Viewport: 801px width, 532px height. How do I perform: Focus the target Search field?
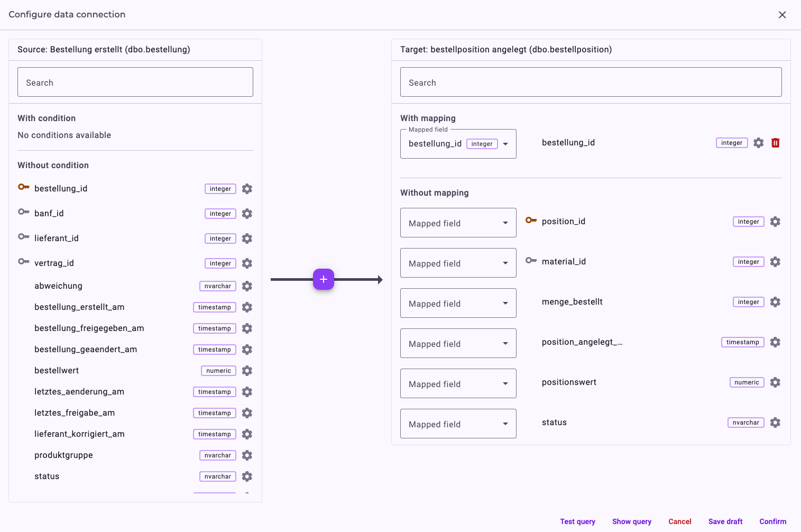(591, 82)
